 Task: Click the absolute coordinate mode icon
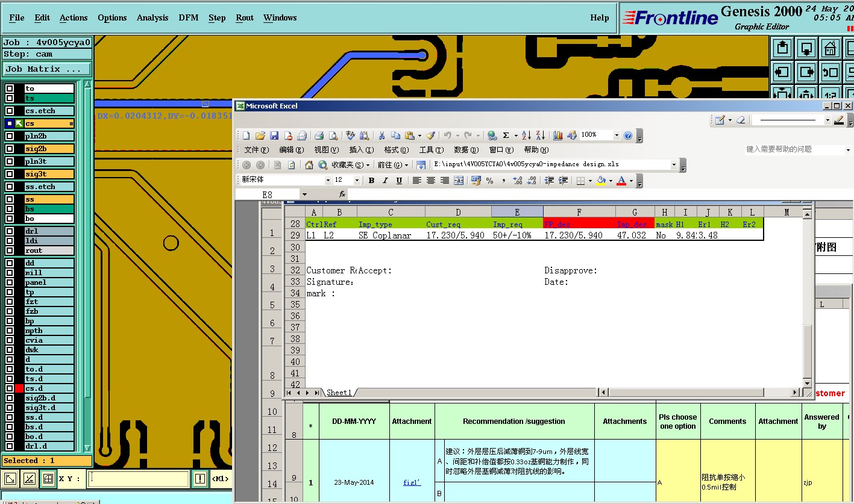click(10, 479)
